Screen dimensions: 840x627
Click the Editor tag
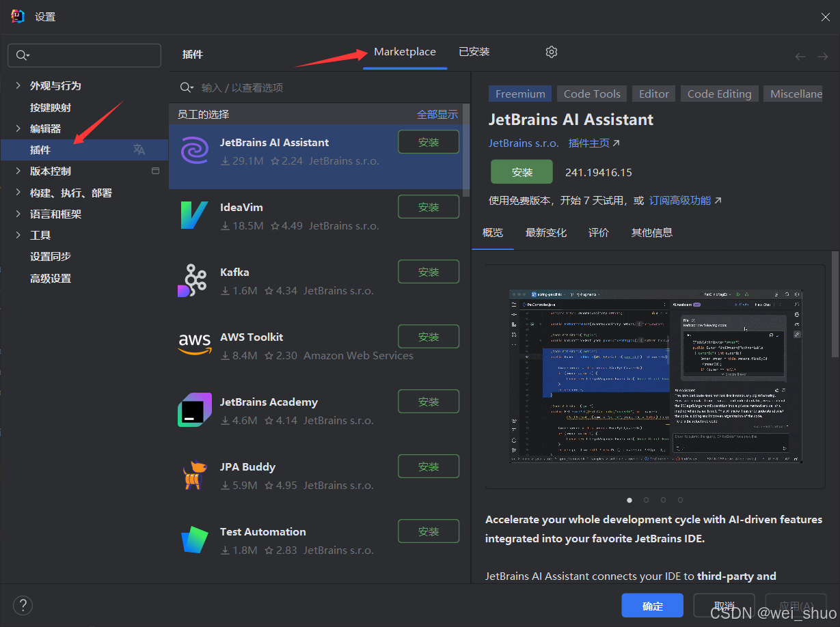tap(654, 94)
